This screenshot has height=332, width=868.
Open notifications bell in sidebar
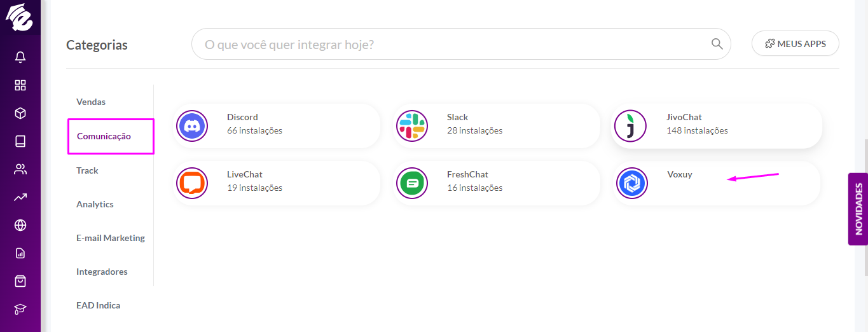[20, 57]
